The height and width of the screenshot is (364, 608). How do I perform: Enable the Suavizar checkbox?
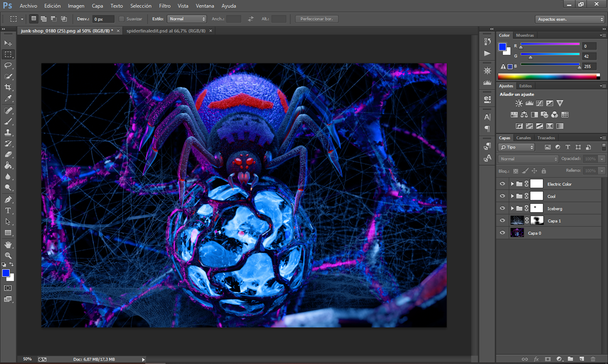pyautogui.click(x=122, y=19)
